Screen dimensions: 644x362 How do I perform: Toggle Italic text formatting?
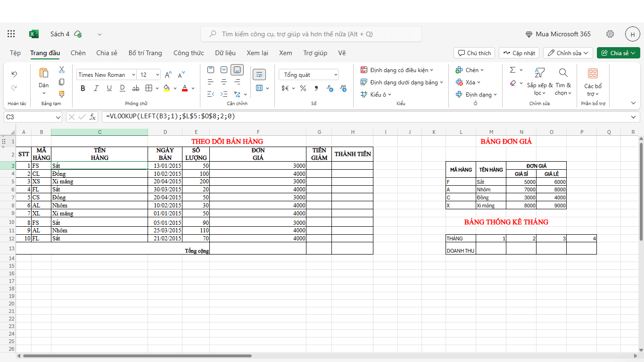tap(96, 88)
